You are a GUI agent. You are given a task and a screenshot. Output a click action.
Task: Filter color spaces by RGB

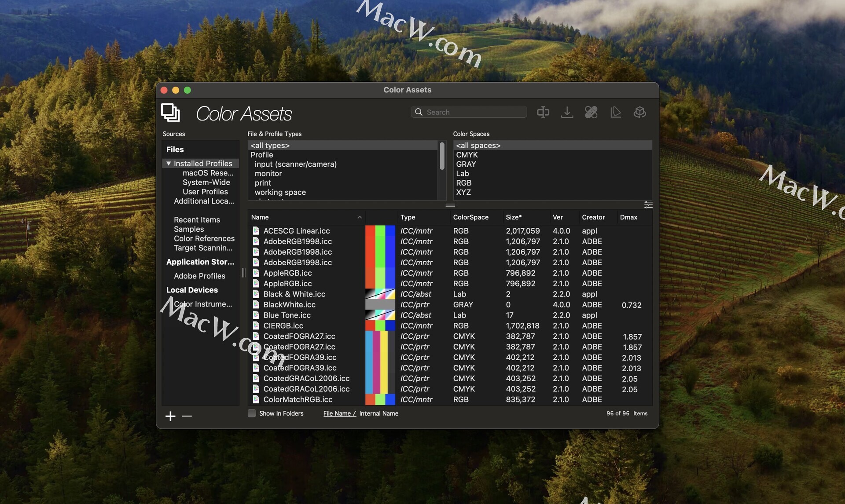pyautogui.click(x=464, y=183)
